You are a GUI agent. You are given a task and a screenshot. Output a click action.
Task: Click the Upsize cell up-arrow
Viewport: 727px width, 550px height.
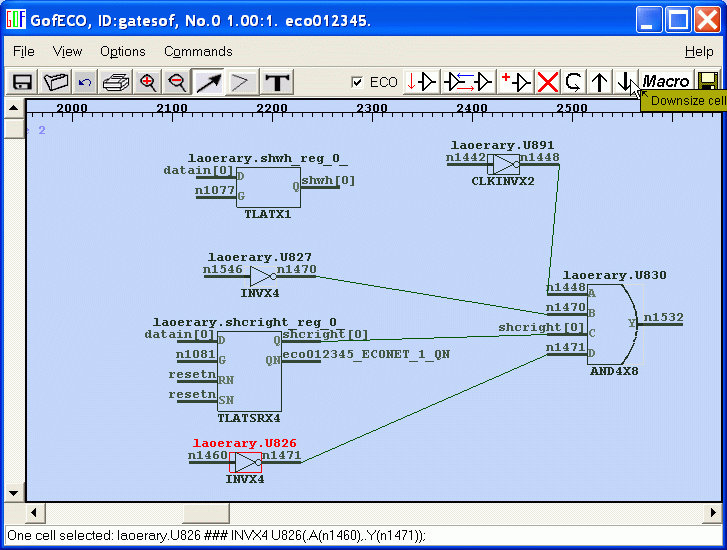[599, 83]
